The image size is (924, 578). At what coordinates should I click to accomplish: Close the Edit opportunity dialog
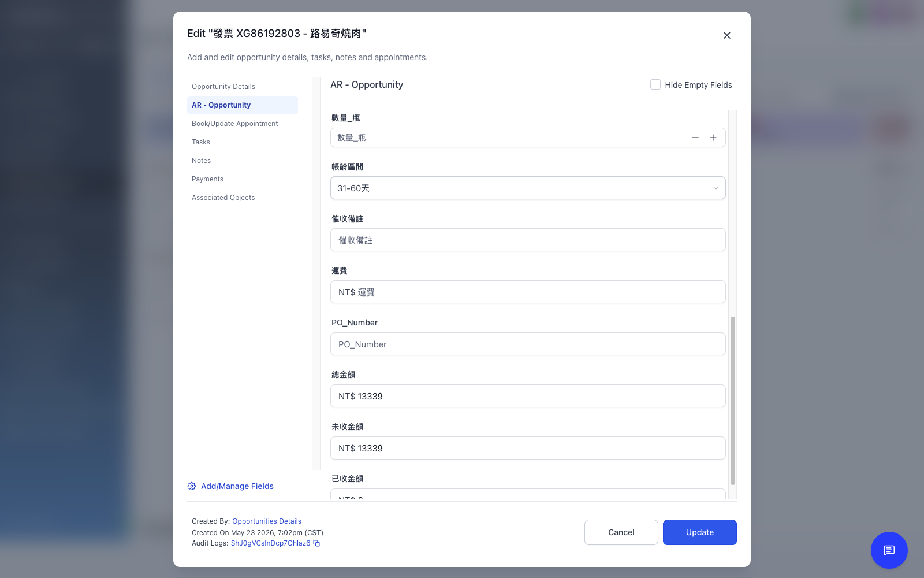(727, 35)
